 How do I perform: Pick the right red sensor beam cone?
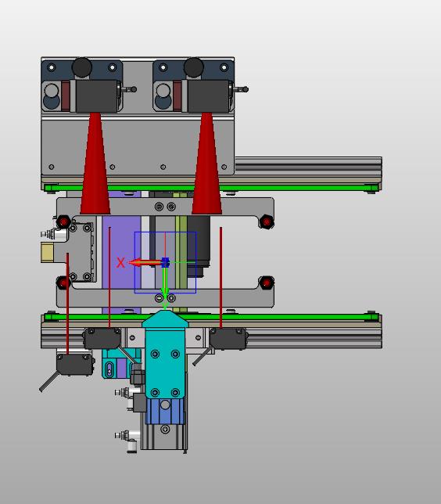207,164
